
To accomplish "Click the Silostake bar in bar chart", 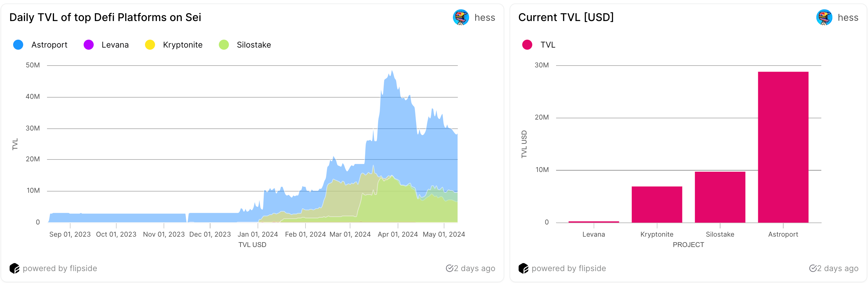I will pyautogui.click(x=720, y=197).
